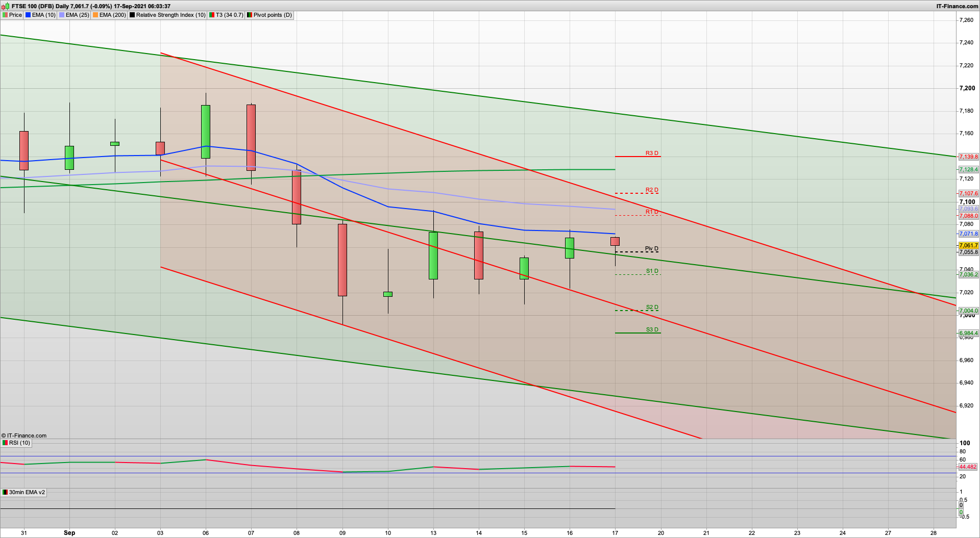980x538 pixels.
Task: Click the Piv D pivot label
Action: (x=652, y=248)
